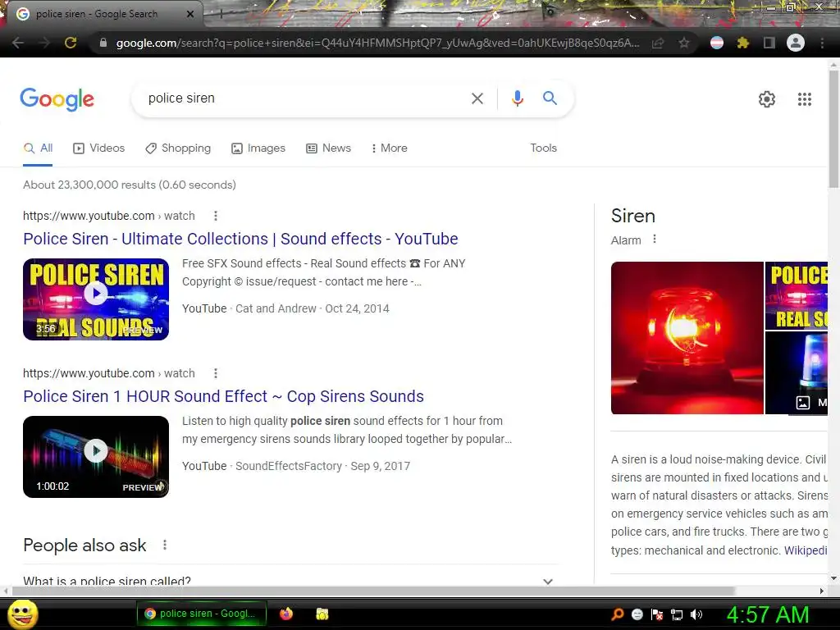Click the browser back arrow

[18, 43]
